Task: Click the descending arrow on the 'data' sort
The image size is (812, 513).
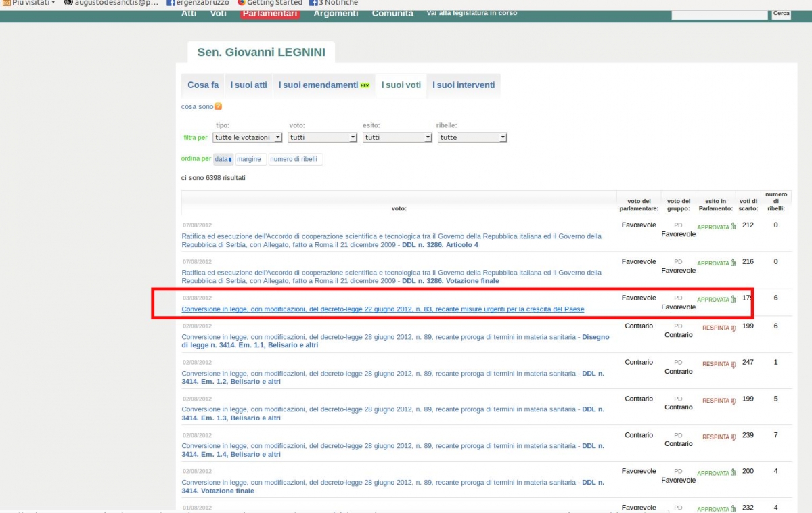Action: click(x=230, y=160)
